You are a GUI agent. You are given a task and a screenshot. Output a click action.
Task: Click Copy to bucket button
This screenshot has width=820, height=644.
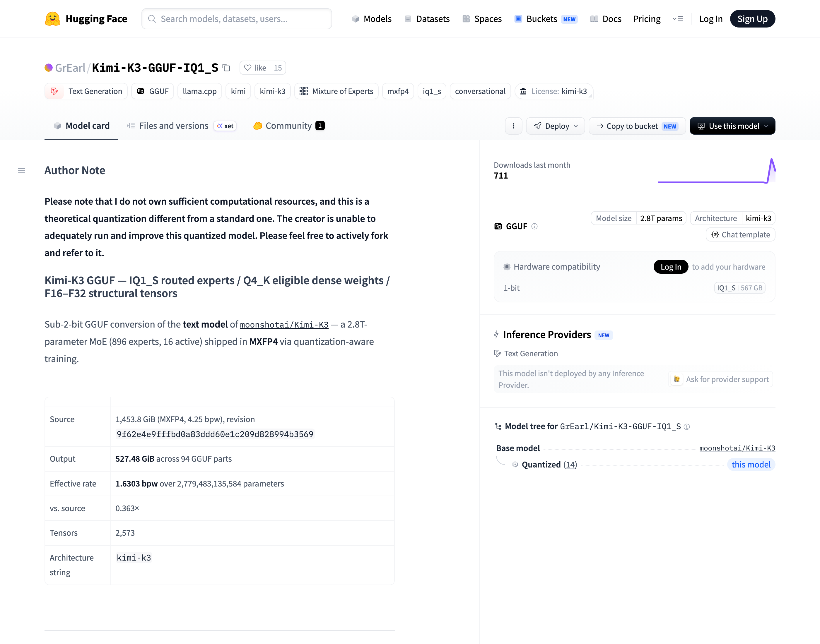click(x=637, y=126)
